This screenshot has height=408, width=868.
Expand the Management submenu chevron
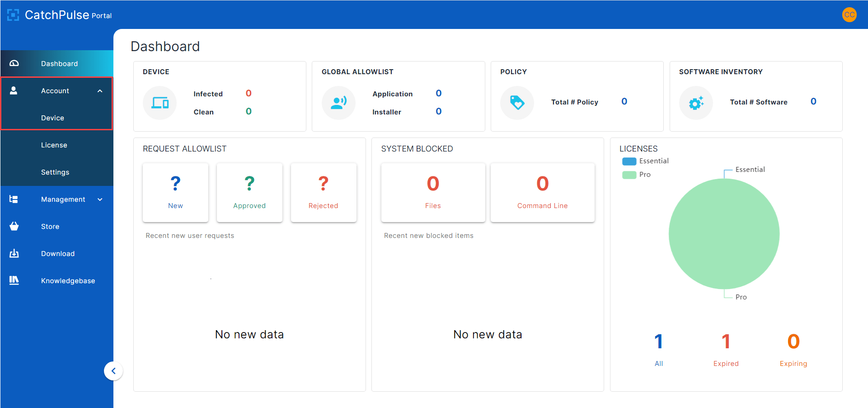pyautogui.click(x=100, y=199)
